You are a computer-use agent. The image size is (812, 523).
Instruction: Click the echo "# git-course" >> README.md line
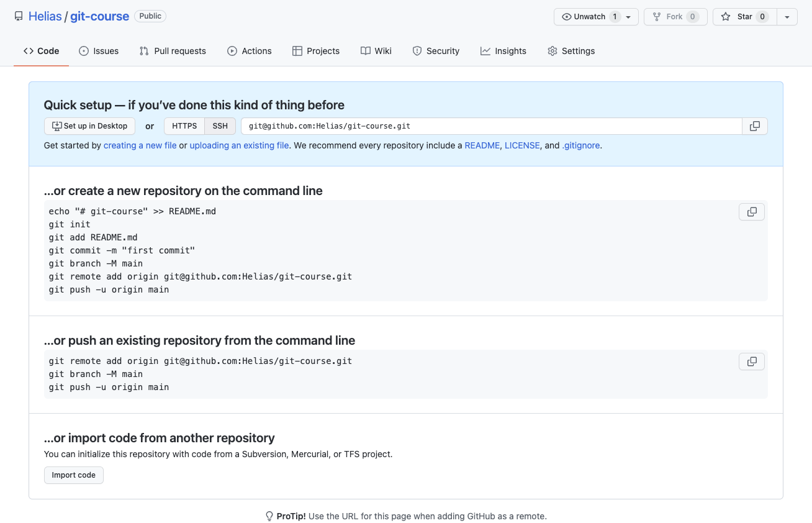[132, 211]
